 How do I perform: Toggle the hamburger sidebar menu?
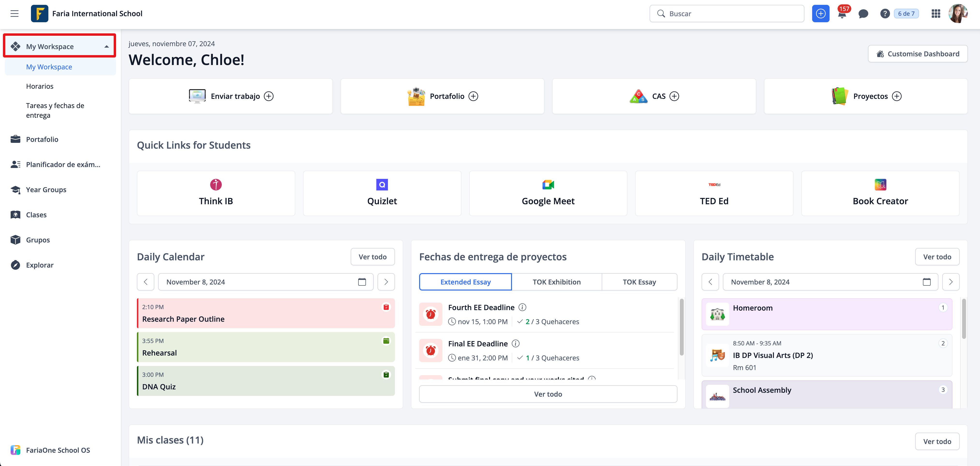click(15, 14)
